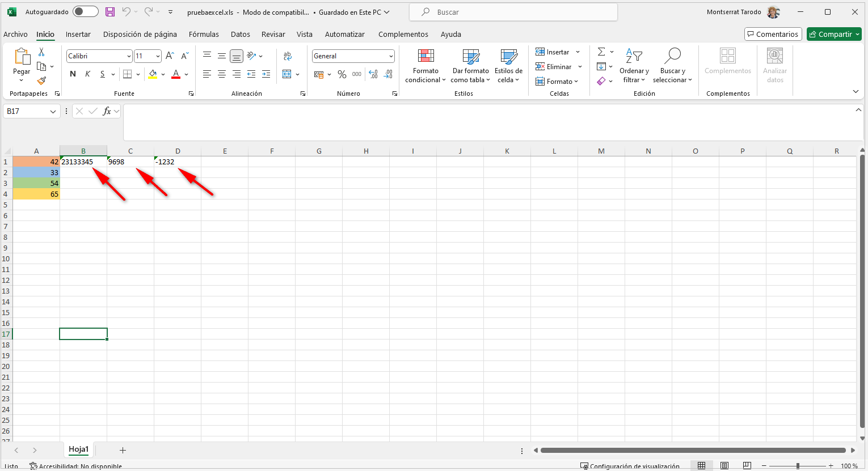This screenshot has width=868, height=471.
Task: Toggle bold formatting with the N icon
Action: (x=72, y=74)
